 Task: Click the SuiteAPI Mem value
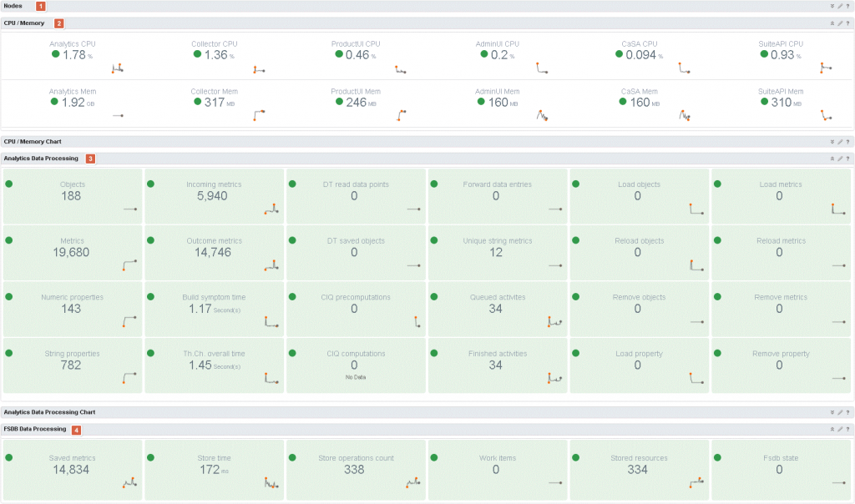[x=780, y=103]
